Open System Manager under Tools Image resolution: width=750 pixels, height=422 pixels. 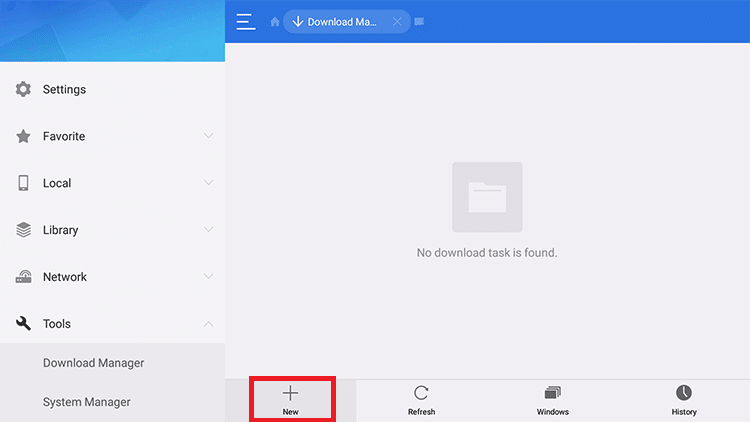tap(112, 402)
